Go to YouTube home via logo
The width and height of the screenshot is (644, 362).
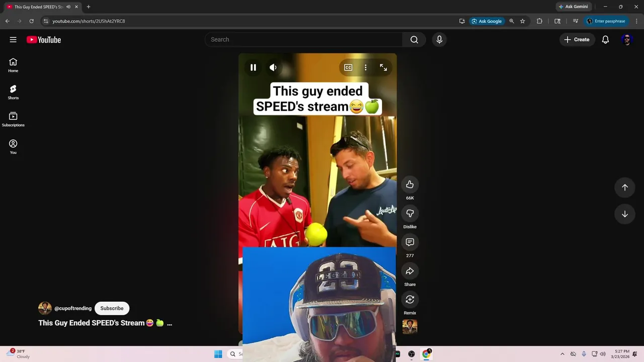44,40
